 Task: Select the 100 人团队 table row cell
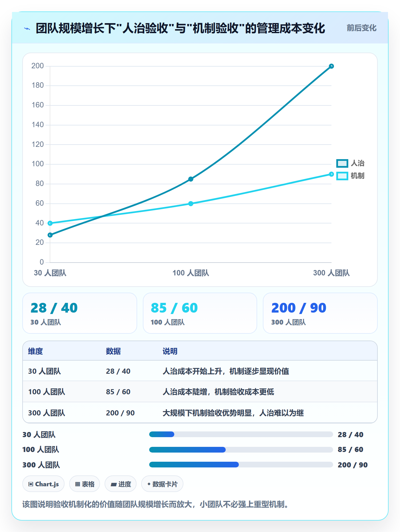47,392
